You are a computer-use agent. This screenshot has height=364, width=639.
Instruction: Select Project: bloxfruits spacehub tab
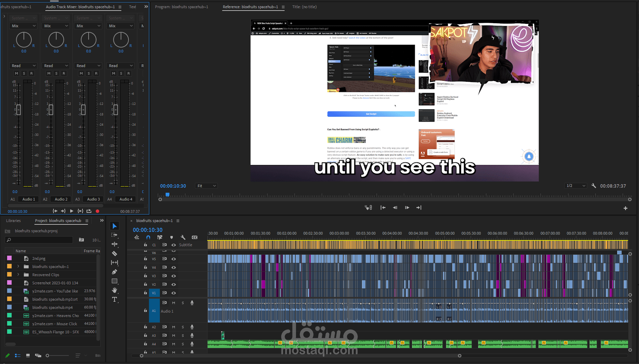(x=58, y=221)
